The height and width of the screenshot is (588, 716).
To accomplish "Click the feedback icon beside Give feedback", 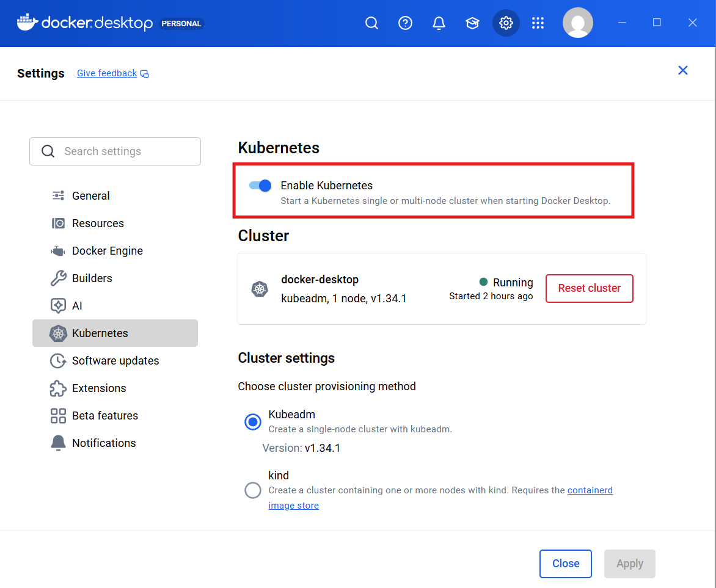I will click(144, 74).
